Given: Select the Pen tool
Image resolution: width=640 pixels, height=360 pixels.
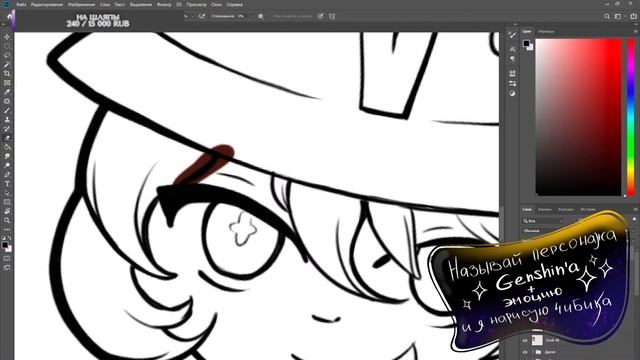Looking at the screenshot, I should pos(7,175).
